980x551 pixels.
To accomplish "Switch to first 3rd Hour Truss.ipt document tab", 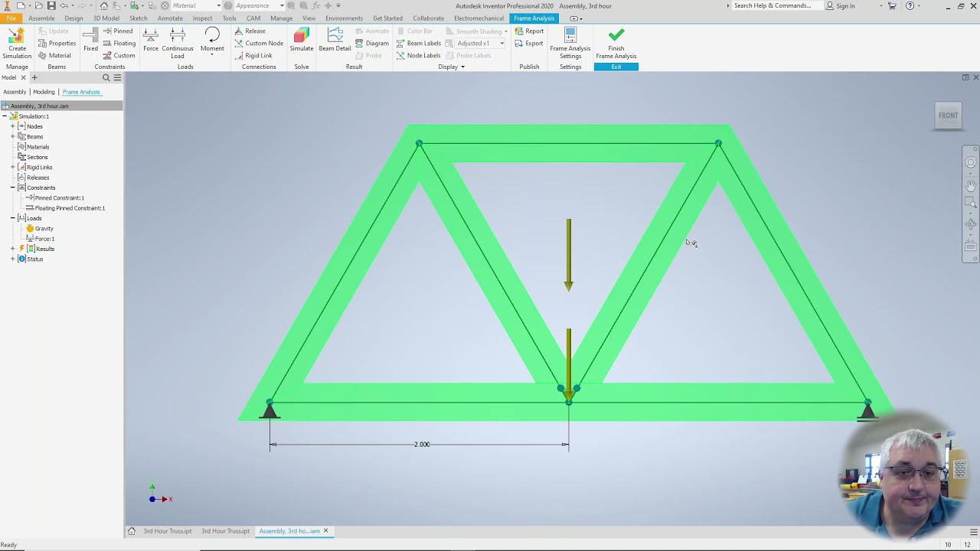I will (167, 531).
